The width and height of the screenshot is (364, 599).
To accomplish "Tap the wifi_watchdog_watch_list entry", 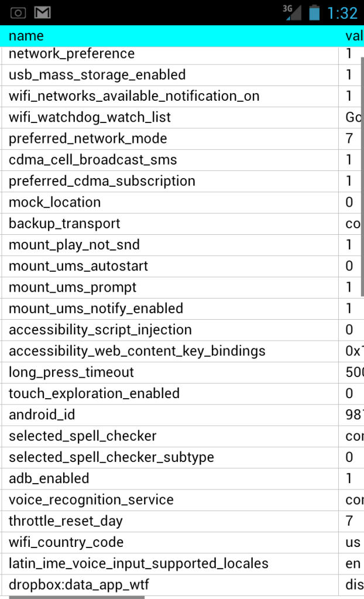I will point(90,117).
